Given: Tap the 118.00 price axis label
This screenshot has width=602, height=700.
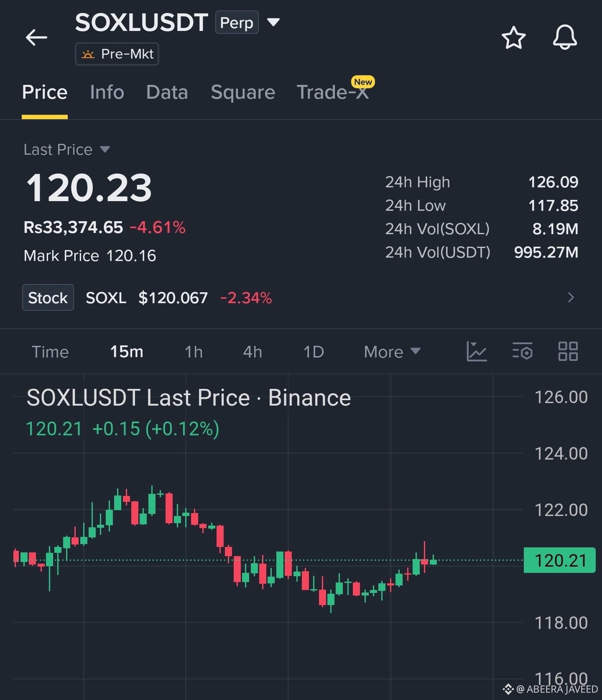Looking at the screenshot, I should coord(561,623).
